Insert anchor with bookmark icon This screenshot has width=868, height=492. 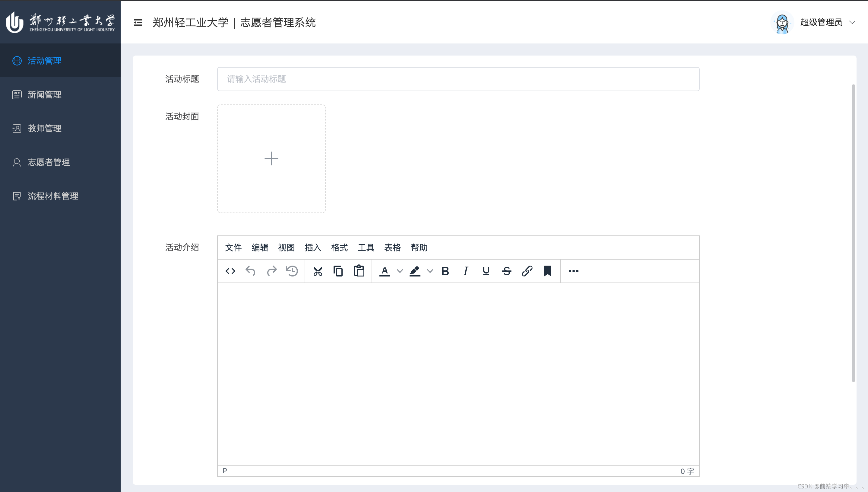coord(548,271)
